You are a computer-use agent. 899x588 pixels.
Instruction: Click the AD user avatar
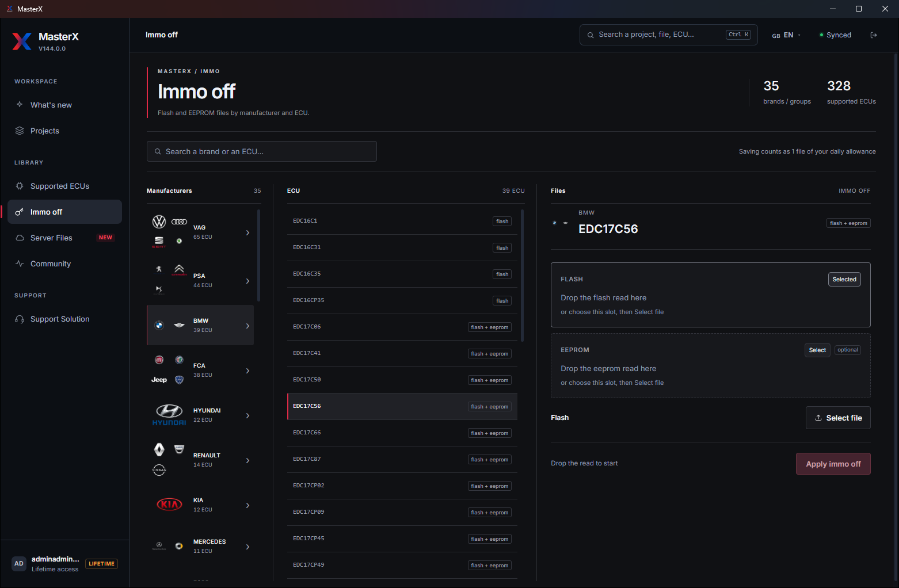click(19, 563)
